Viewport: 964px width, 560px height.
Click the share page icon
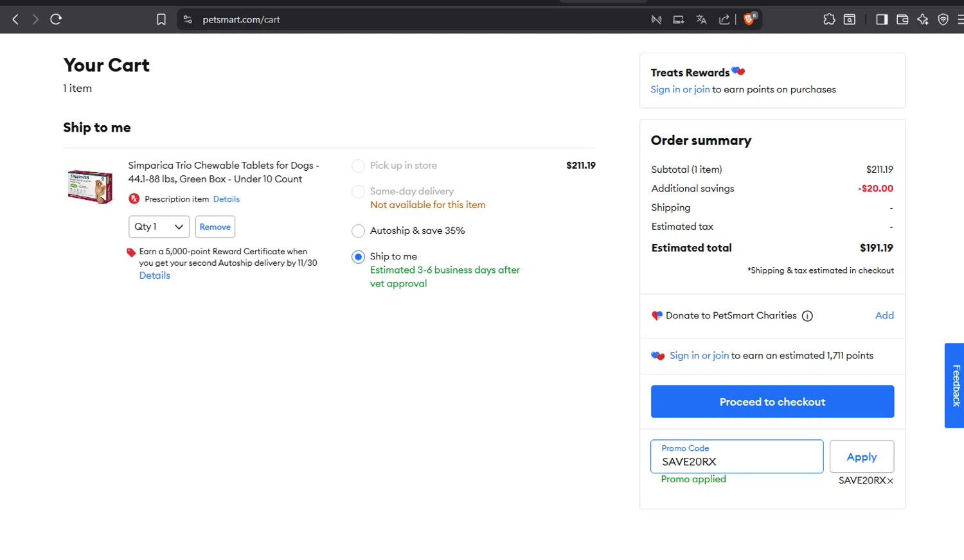(724, 19)
